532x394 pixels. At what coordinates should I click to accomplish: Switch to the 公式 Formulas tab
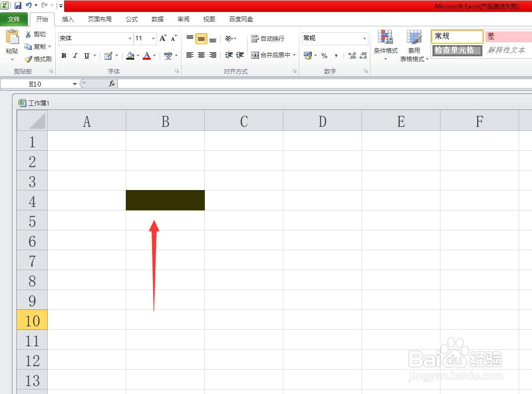click(132, 19)
